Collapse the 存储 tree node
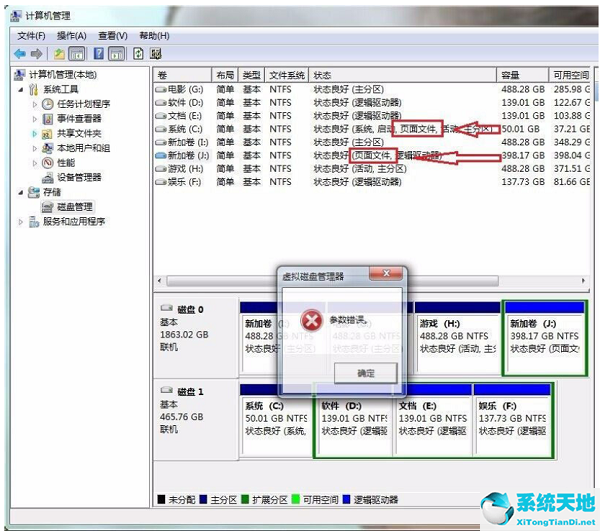 [x=21, y=192]
